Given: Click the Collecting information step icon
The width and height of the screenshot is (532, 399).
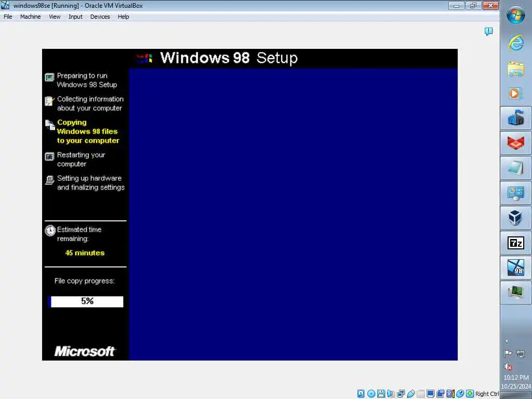Looking at the screenshot, I should click(49, 101).
